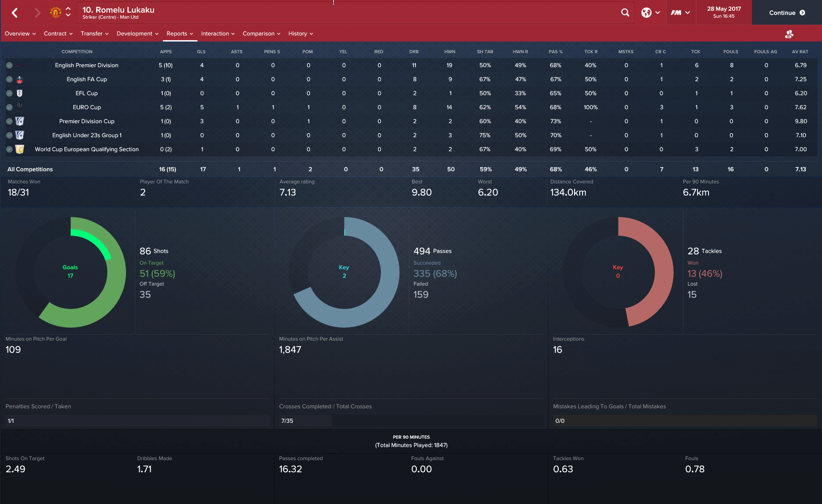
Task: Toggle the English Premier Division checkmark
Action: 9,65
